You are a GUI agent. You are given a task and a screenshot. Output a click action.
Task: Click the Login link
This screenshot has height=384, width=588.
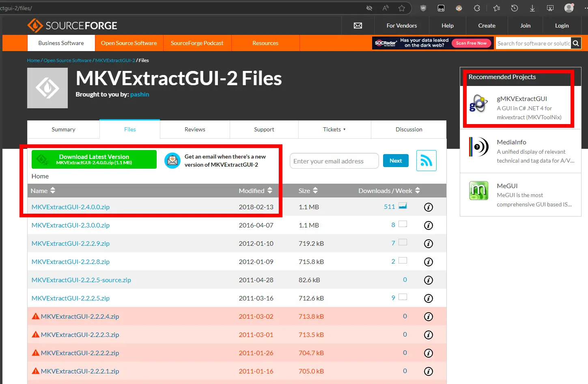click(x=562, y=26)
